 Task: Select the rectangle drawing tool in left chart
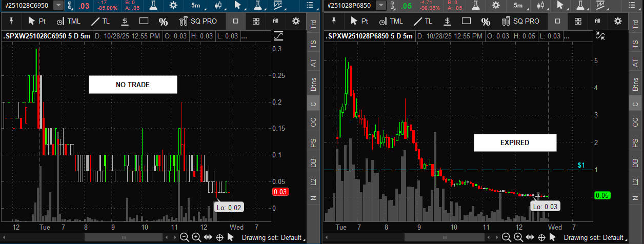click(x=144, y=21)
